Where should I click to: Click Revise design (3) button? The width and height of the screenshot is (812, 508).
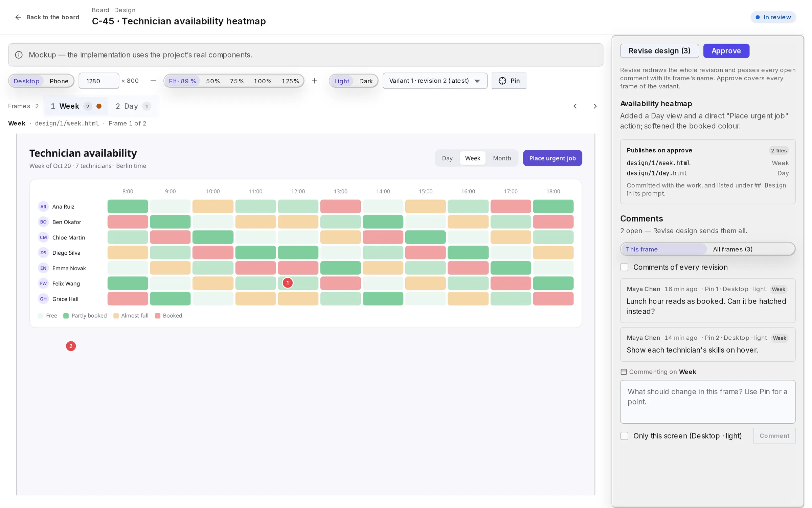click(659, 51)
